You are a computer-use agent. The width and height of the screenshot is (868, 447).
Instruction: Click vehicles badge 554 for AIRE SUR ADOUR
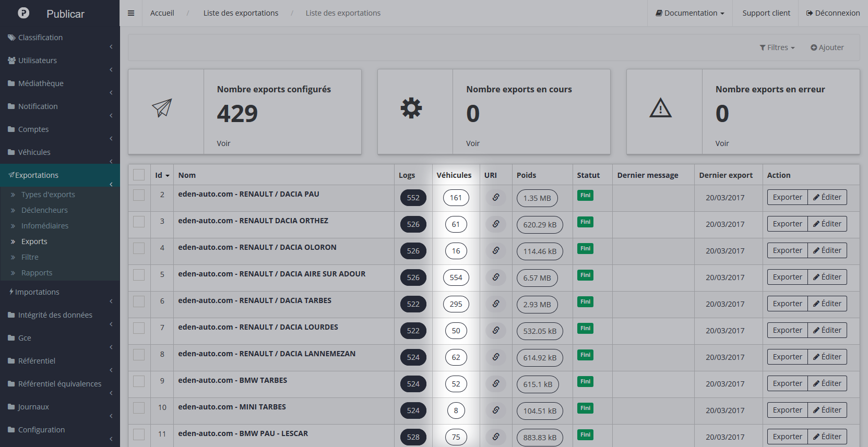456,277
